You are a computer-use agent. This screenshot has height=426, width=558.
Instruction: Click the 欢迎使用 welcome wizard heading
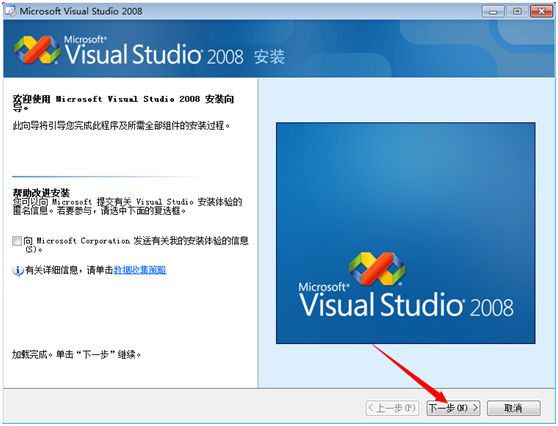pos(123,103)
